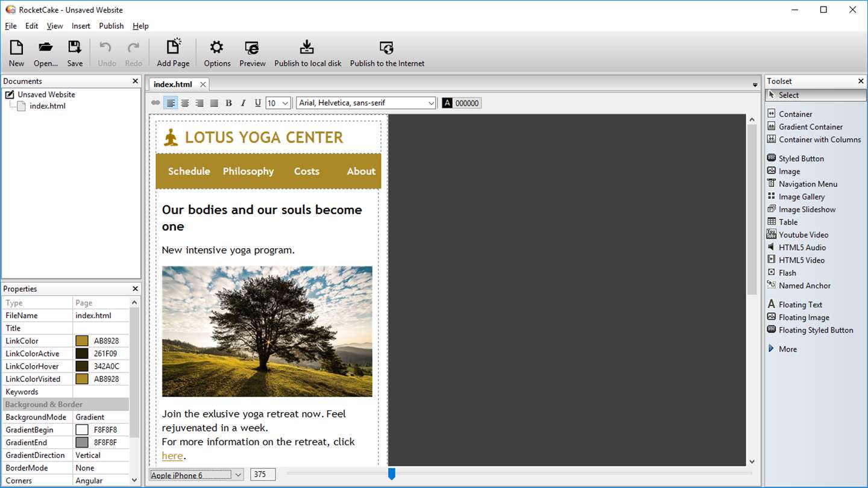Click Publish to the Internet

[x=387, y=53]
